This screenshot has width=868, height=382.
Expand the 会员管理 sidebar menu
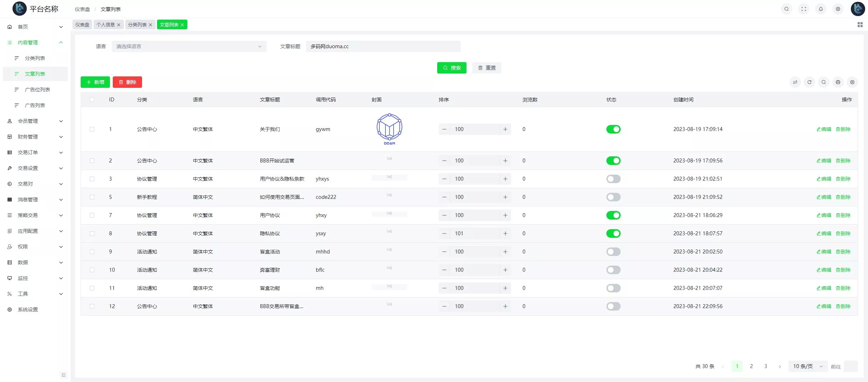point(35,121)
